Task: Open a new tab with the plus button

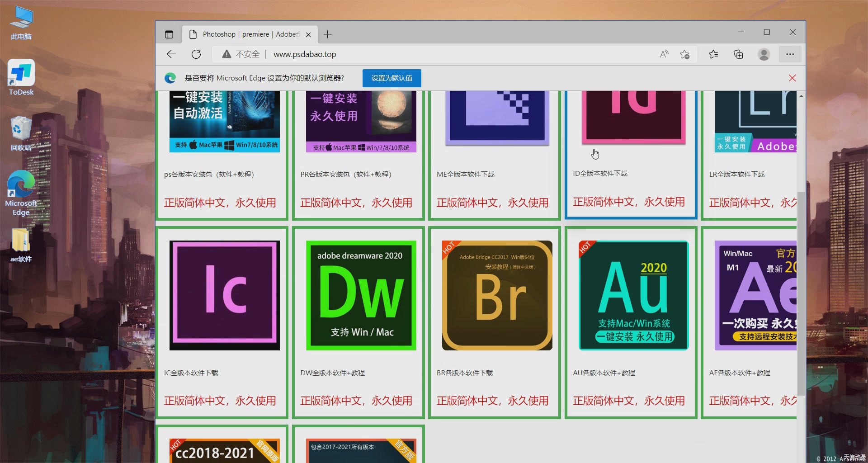Action: click(x=328, y=34)
